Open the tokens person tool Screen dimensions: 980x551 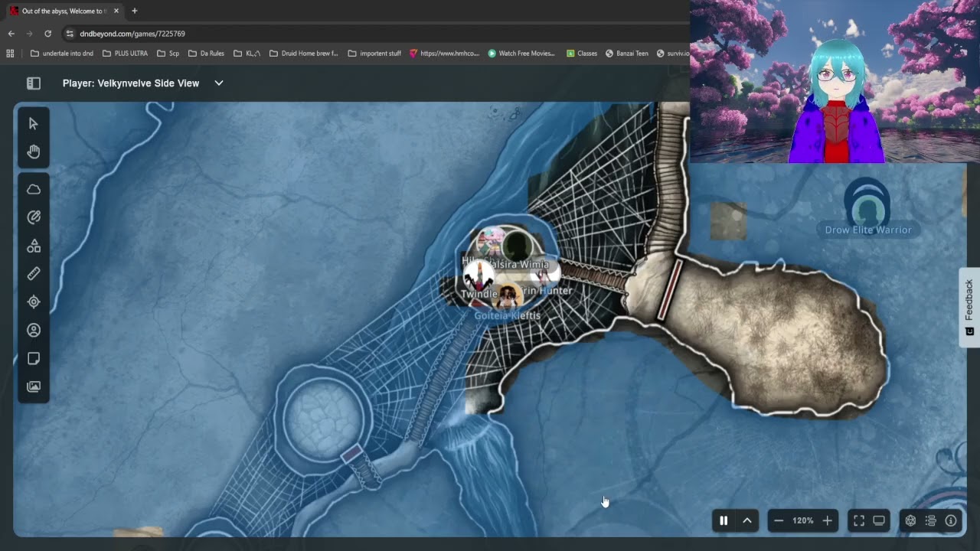tap(34, 330)
